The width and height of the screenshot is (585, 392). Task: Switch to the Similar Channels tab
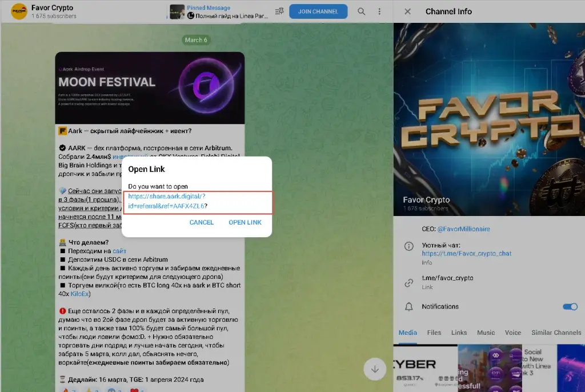(556, 332)
